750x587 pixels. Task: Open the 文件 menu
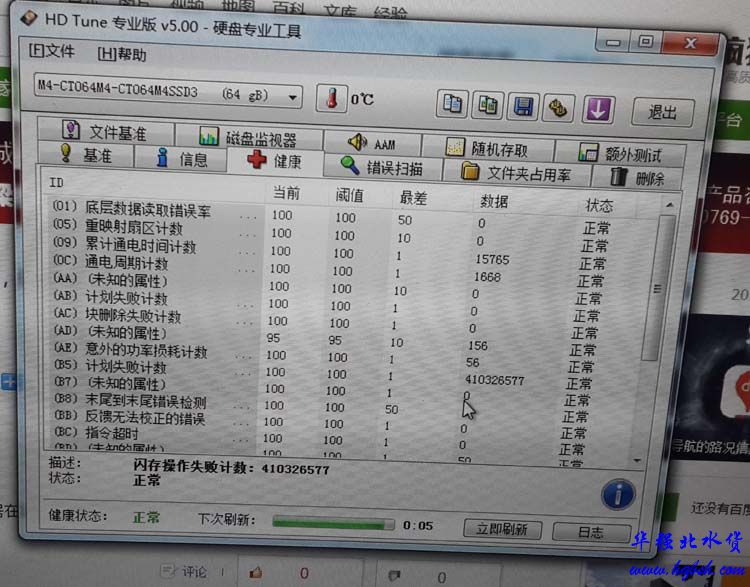[52, 51]
